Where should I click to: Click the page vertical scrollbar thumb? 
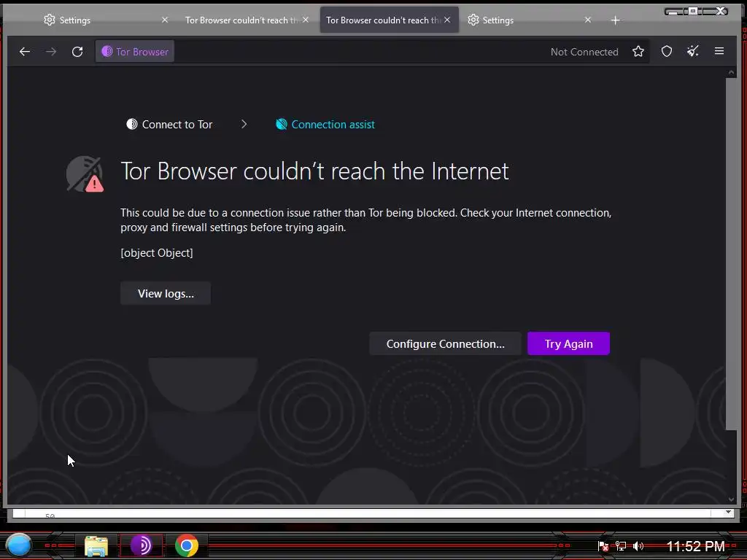(x=731, y=254)
